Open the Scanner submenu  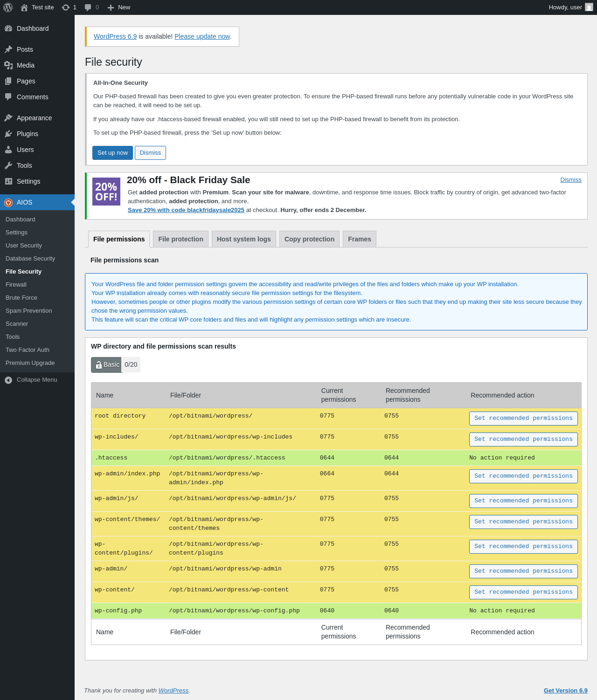[17, 324]
